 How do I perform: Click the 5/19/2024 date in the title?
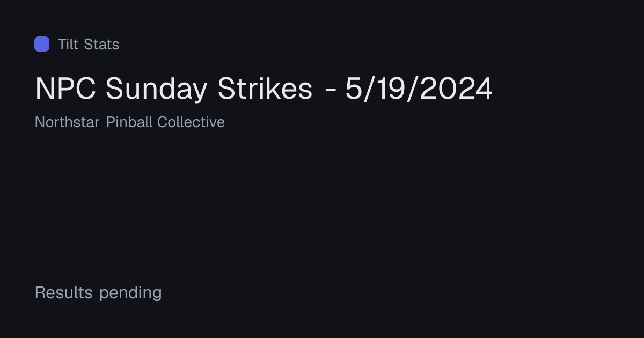(x=419, y=89)
